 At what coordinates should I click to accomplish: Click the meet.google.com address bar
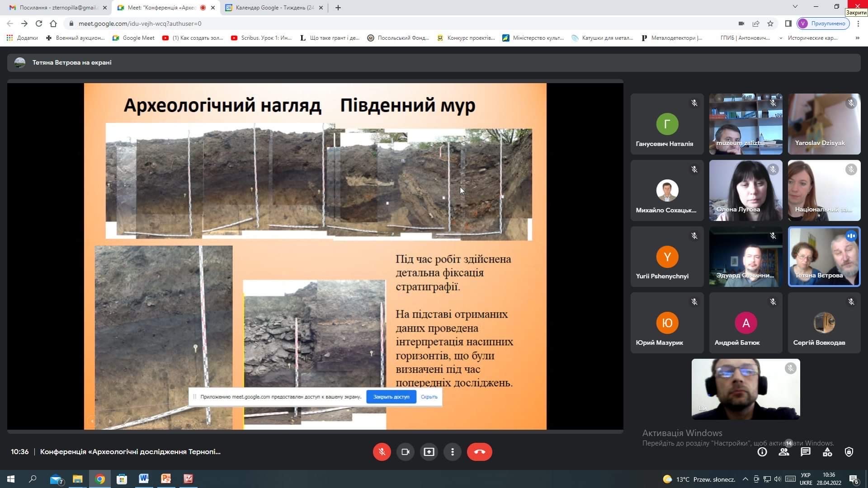pos(398,23)
